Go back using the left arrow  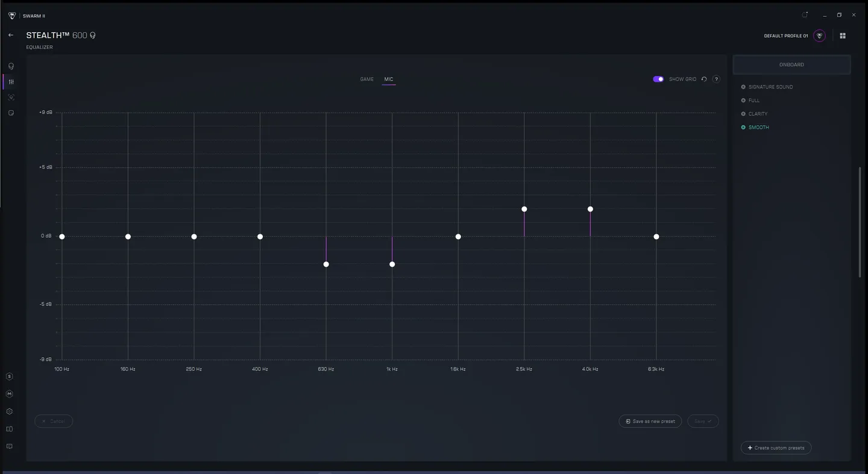(x=10, y=35)
